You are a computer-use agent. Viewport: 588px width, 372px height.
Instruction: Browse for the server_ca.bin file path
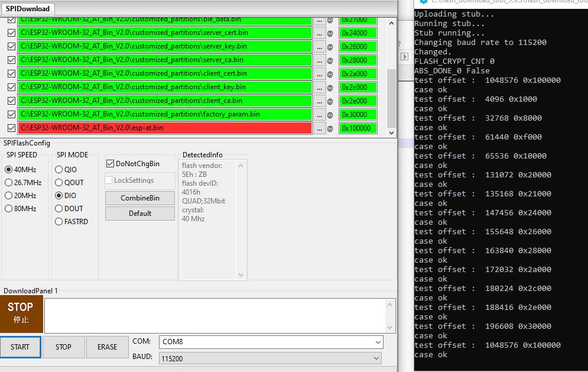(x=319, y=60)
